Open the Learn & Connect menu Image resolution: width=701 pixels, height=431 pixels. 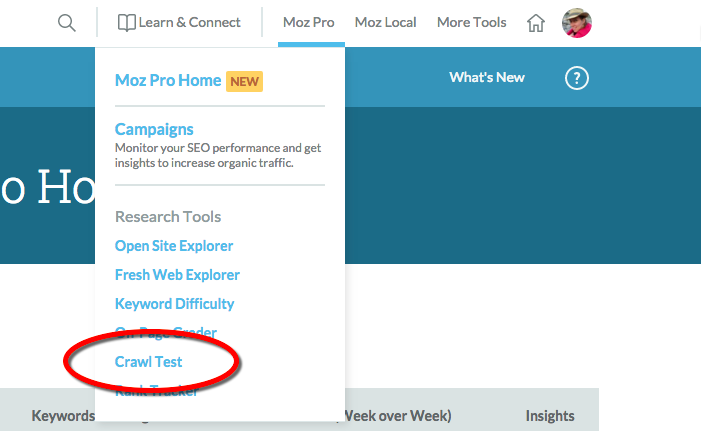(x=179, y=23)
